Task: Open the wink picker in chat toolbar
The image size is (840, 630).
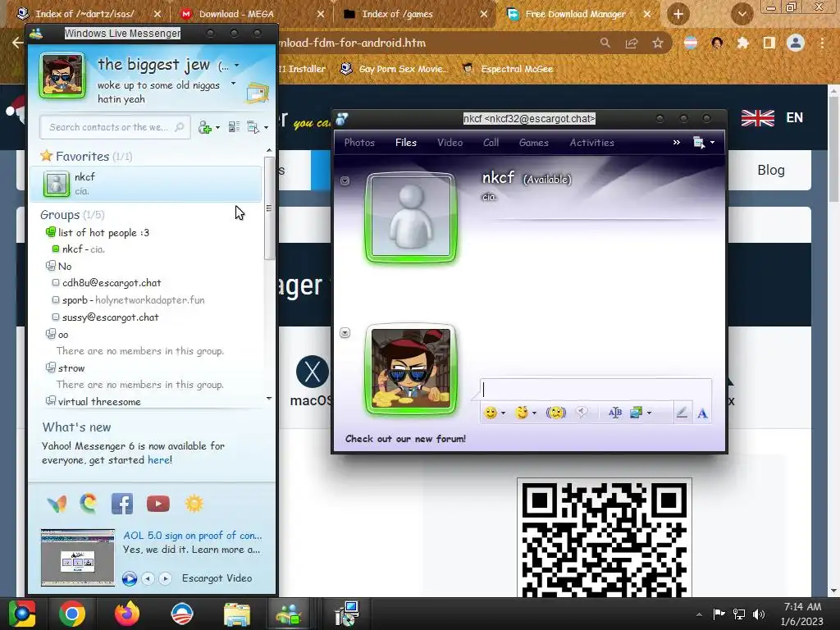Action: pos(522,413)
